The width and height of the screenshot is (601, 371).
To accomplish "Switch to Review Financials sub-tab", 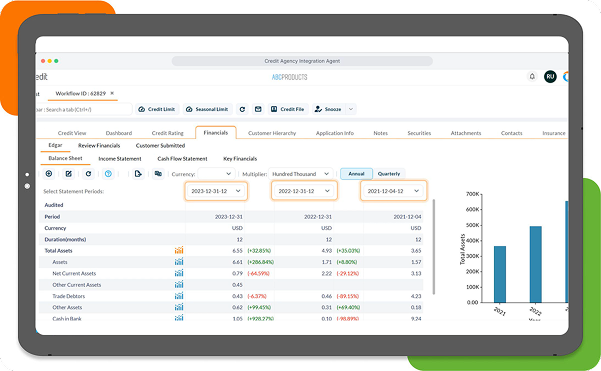I will (x=99, y=146).
